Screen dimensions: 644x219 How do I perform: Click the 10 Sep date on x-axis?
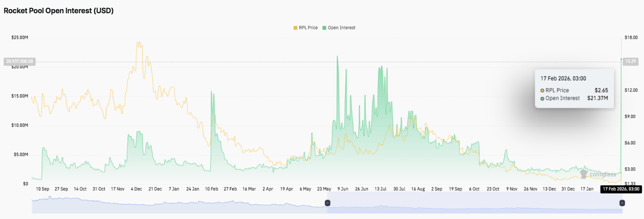pos(43,189)
